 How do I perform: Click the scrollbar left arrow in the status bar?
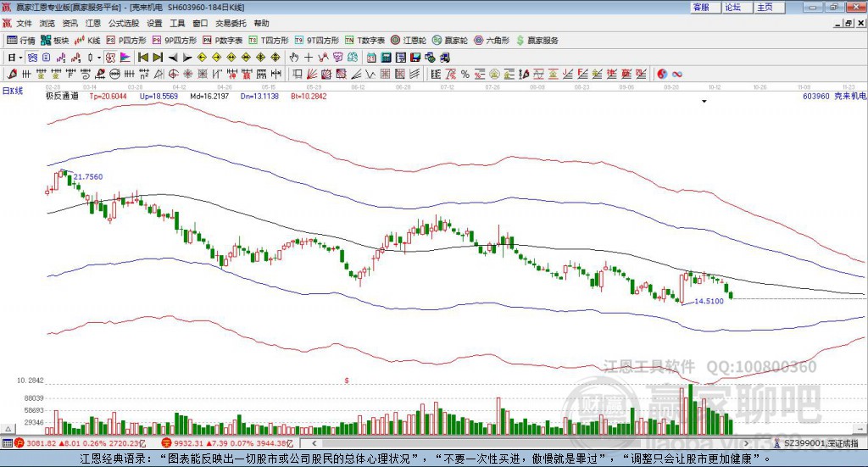pos(314,443)
